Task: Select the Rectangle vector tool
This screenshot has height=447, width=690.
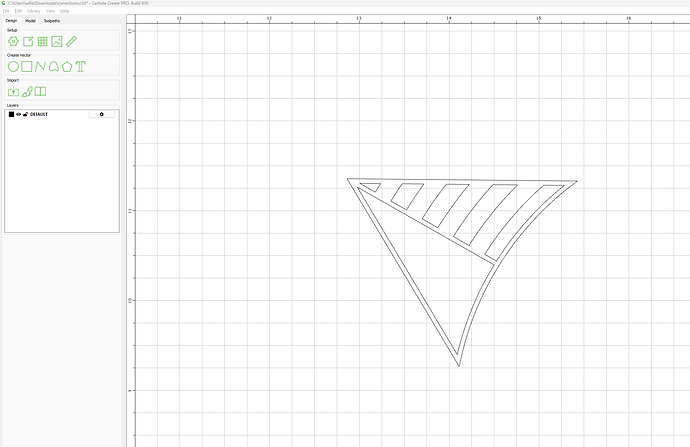Action: point(27,66)
